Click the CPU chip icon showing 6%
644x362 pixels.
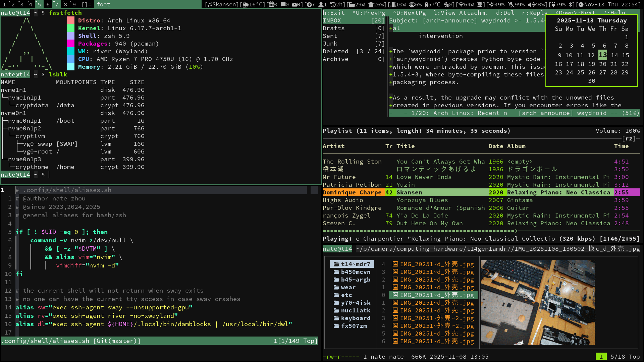tap(412, 4)
